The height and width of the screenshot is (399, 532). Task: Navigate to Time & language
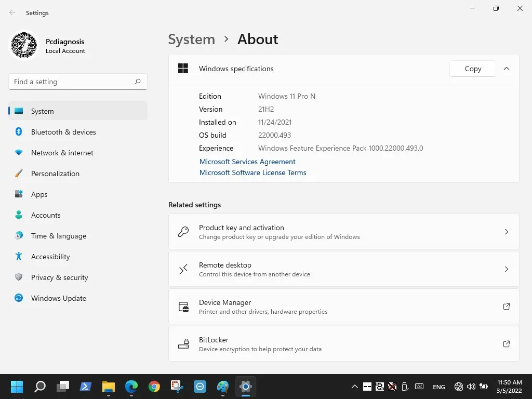click(x=59, y=236)
